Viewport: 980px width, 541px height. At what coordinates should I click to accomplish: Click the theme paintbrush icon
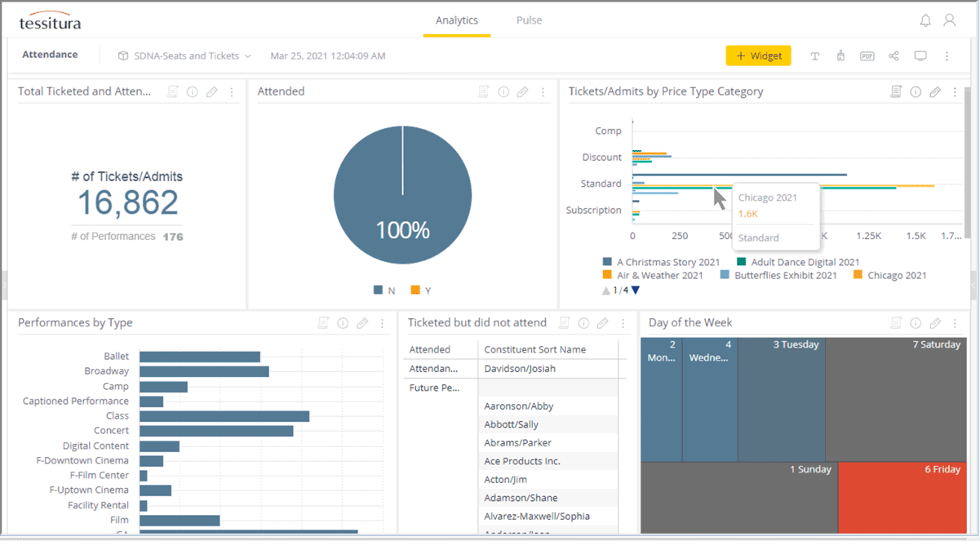click(840, 55)
